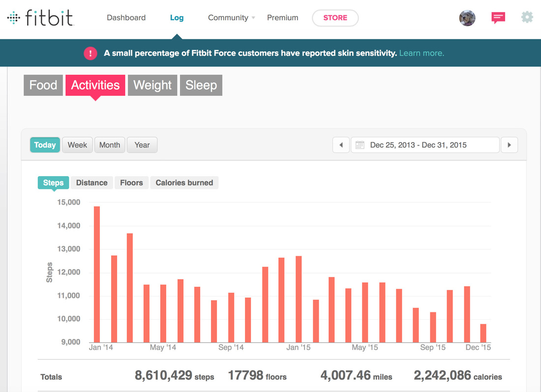This screenshot has height=392, width=541.
Task: Click the Sep '14 axis label
Action: tap(231, 347)
